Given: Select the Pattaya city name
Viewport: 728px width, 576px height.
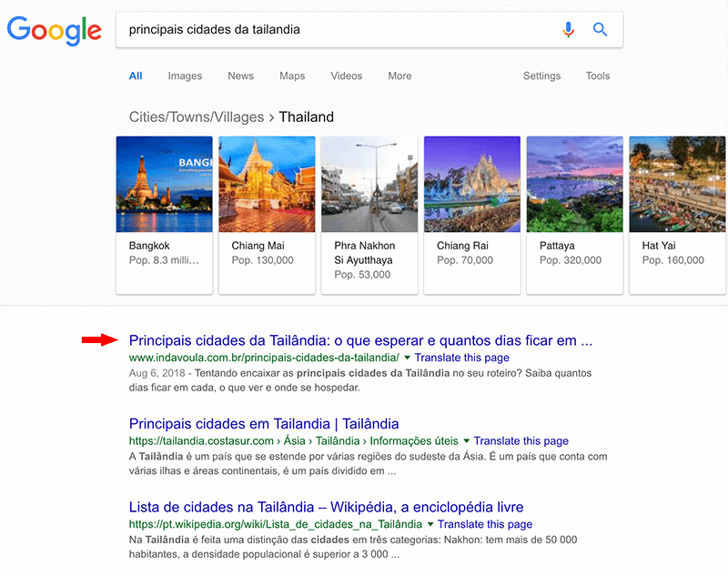Looking at the screenshot, I should 557,246.
